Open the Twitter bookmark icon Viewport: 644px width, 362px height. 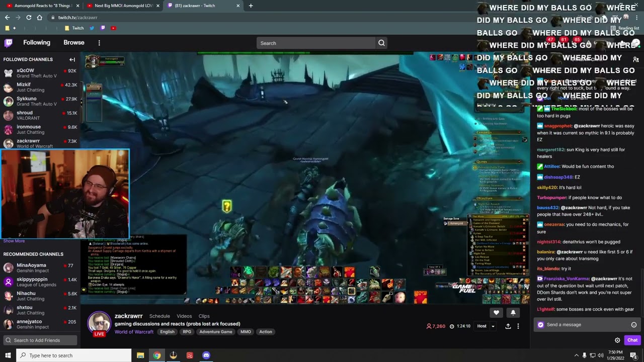[x=92, y=28]
